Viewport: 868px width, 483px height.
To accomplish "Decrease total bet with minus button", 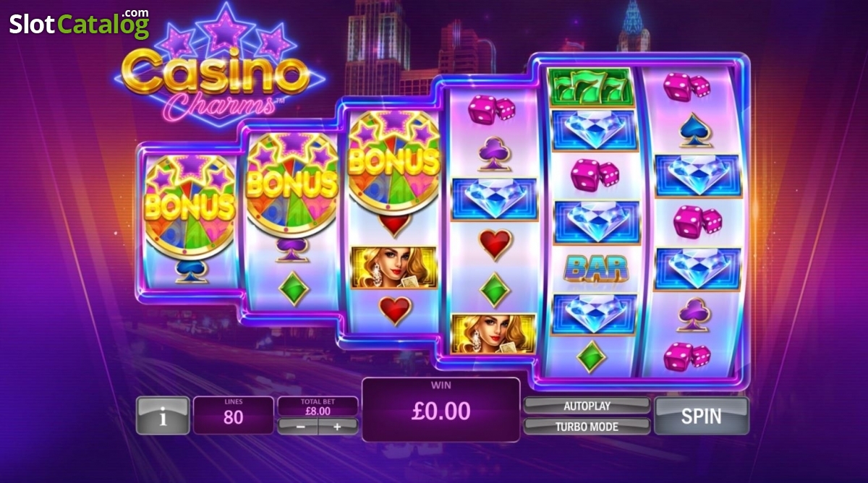I will pos(298,426).
